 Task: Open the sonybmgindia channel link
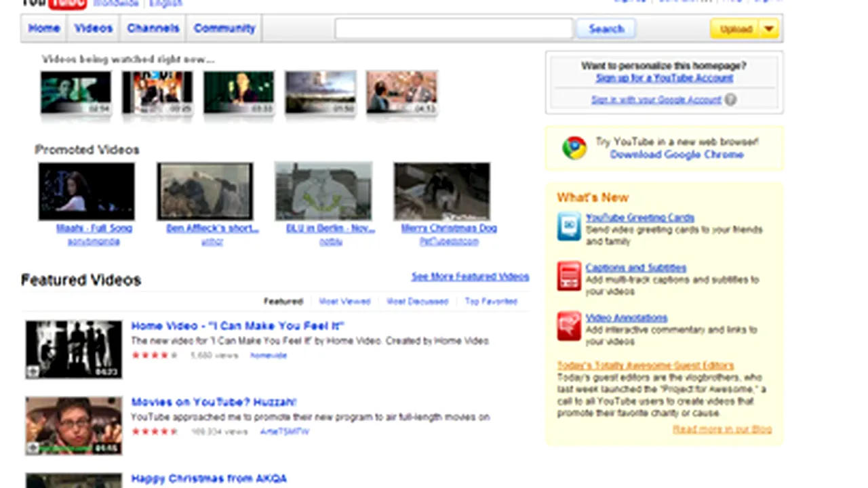94,241
